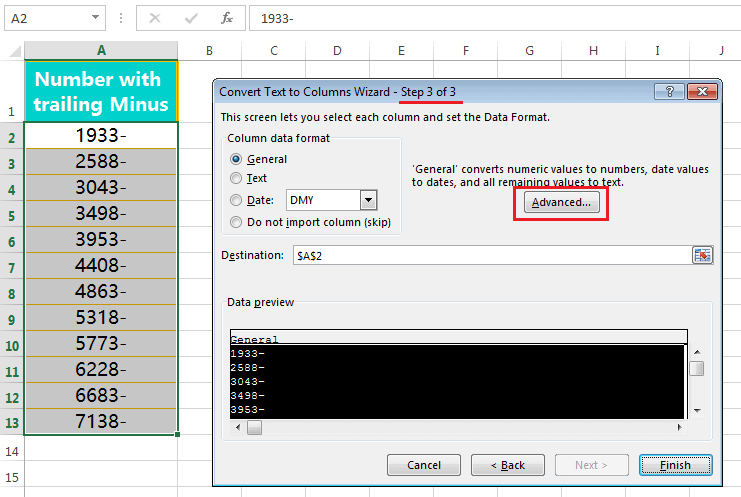Click the Destination range selector icon
This screenshot has height=497, width=741.
point(702,256)
